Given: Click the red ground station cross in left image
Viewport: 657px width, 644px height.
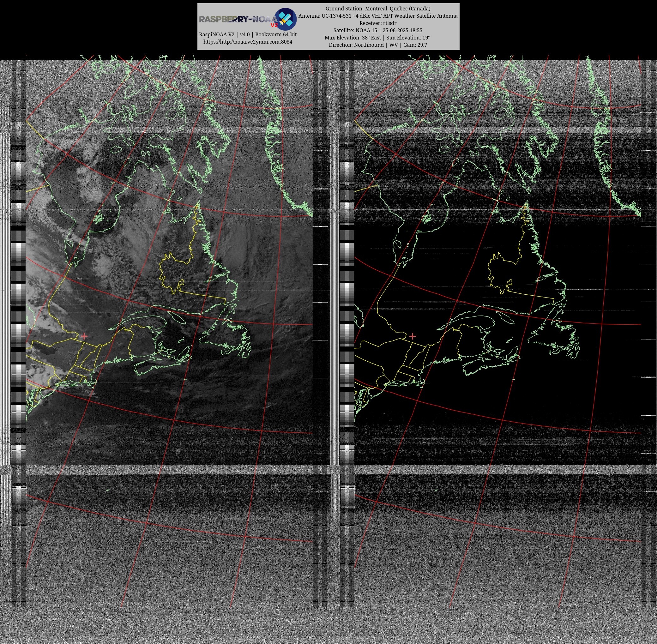Looking at the screenshot, I should [84, 336].
